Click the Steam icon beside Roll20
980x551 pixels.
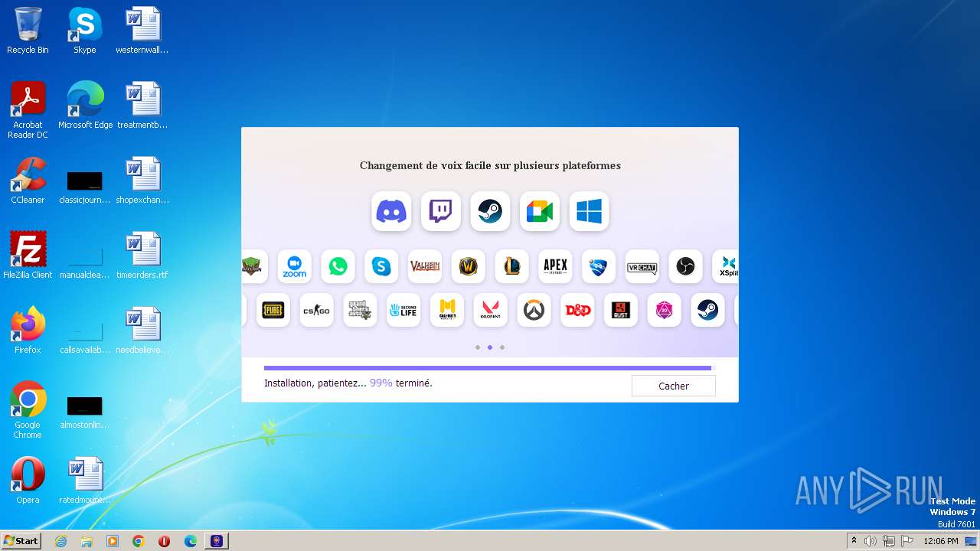pyautogui.click(x=707, y=310)
